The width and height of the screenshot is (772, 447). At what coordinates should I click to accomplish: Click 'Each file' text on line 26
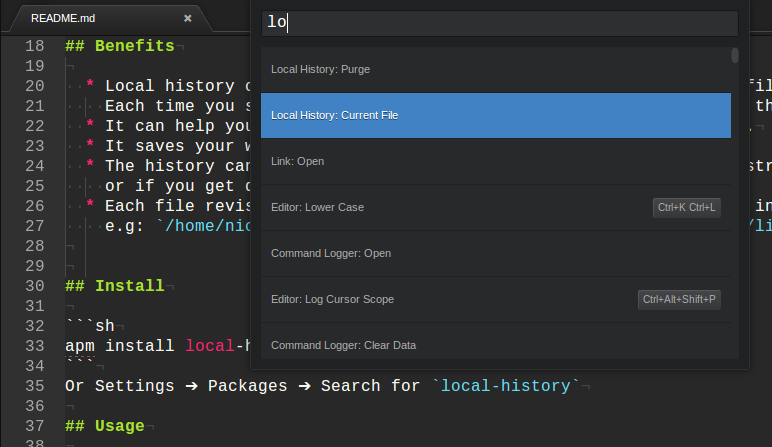point(150,206)
